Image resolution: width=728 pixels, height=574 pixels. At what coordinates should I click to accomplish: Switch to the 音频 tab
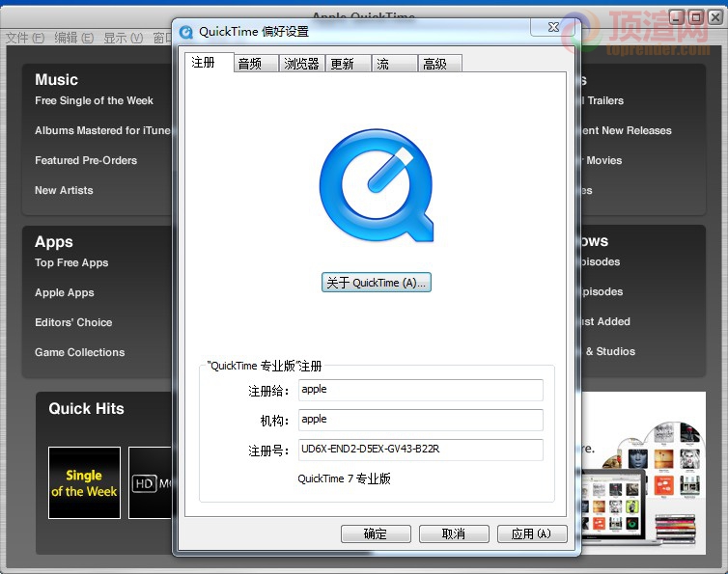pyautogui.click(x=256, y=64)
